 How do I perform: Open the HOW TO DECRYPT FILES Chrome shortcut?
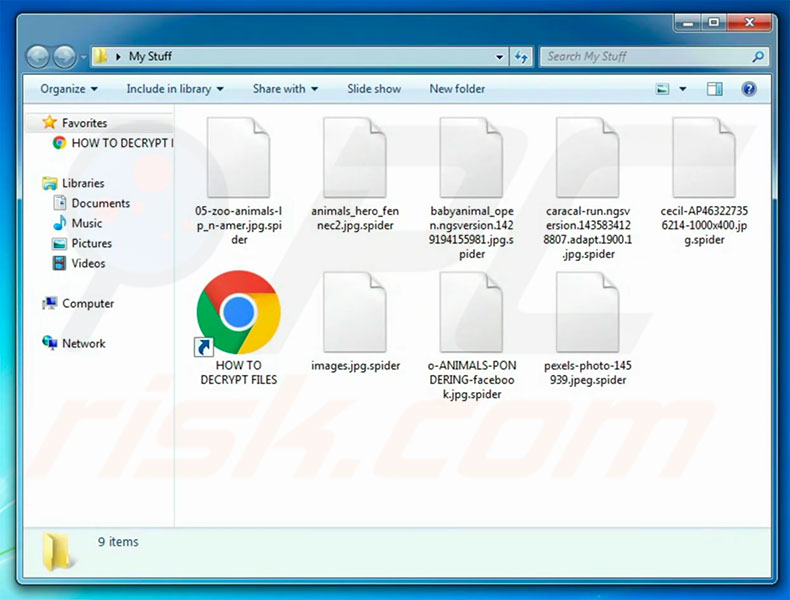click(238, 314)
